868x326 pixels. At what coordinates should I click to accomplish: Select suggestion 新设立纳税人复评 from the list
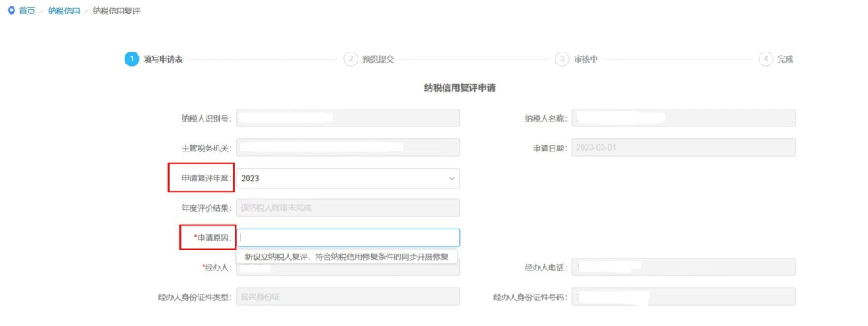click(346, 257)
